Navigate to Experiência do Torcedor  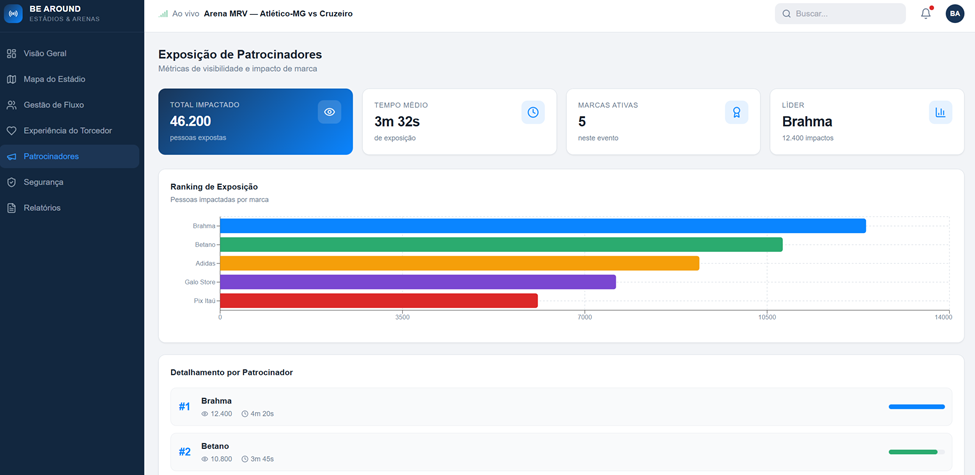click(x=70, y=131)
